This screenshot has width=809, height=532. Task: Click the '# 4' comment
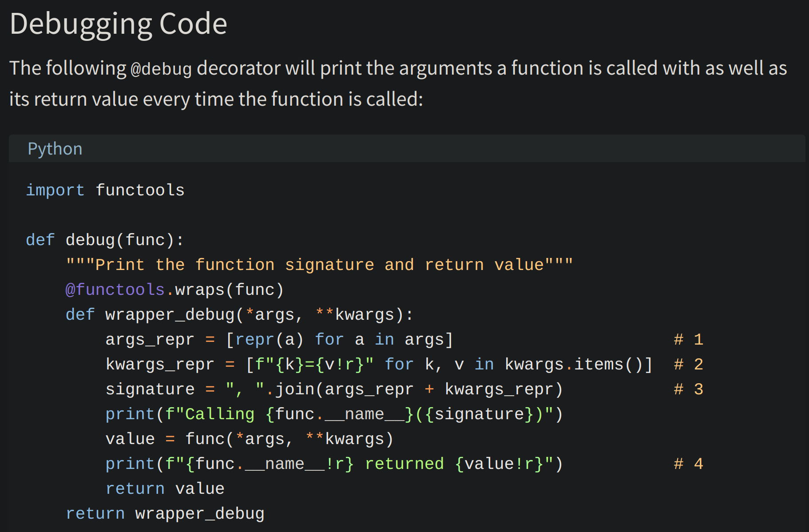click(689, 464)
